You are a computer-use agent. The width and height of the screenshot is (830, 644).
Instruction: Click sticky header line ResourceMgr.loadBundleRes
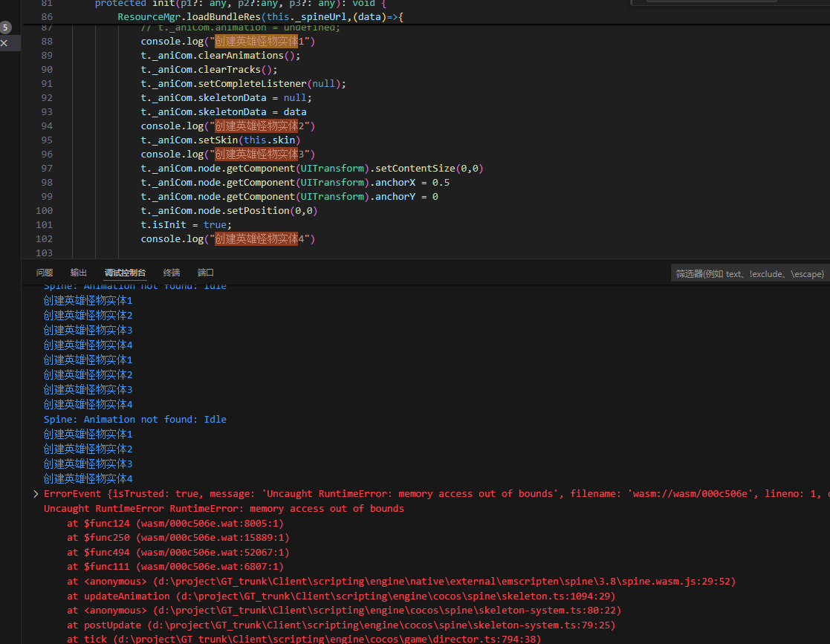tap(260, 17)
